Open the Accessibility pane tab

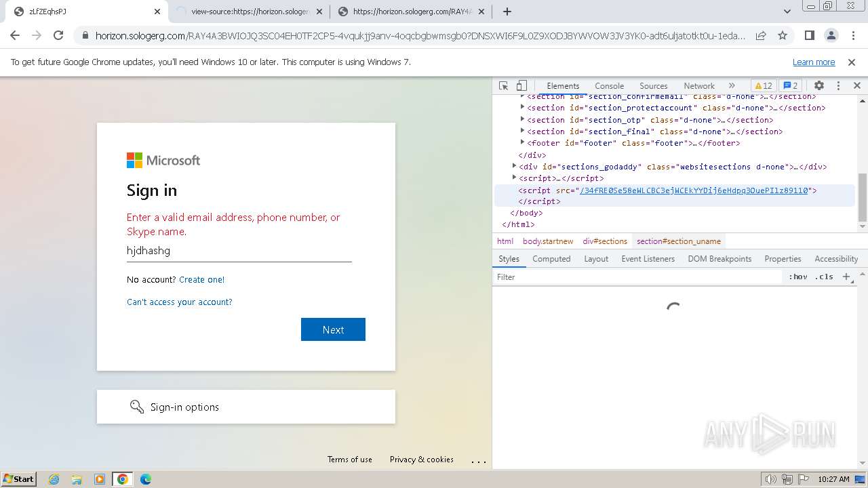coord(836,259)
